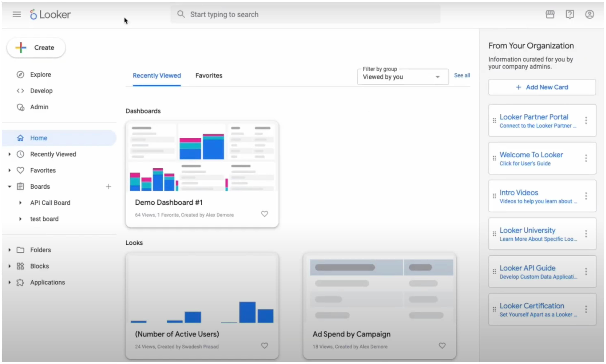
Task: Collapse the Boards section arrow
Action: pyautogui.click(x=9, y=187)
